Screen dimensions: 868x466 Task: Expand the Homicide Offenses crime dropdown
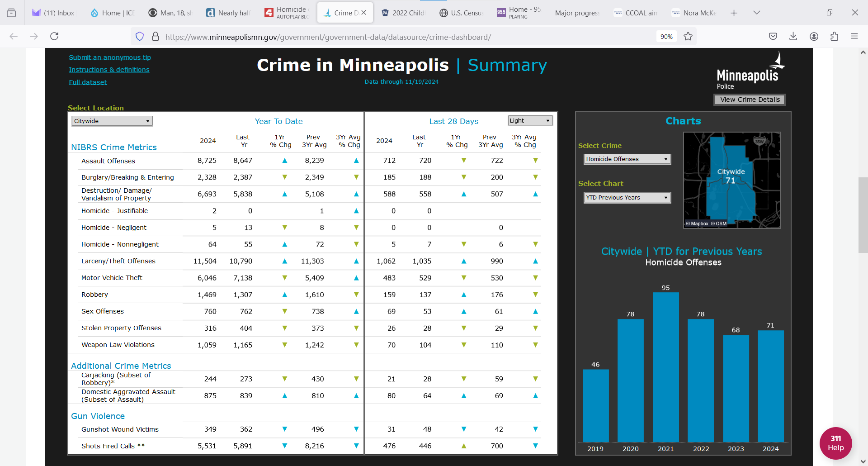click(627, 159)
